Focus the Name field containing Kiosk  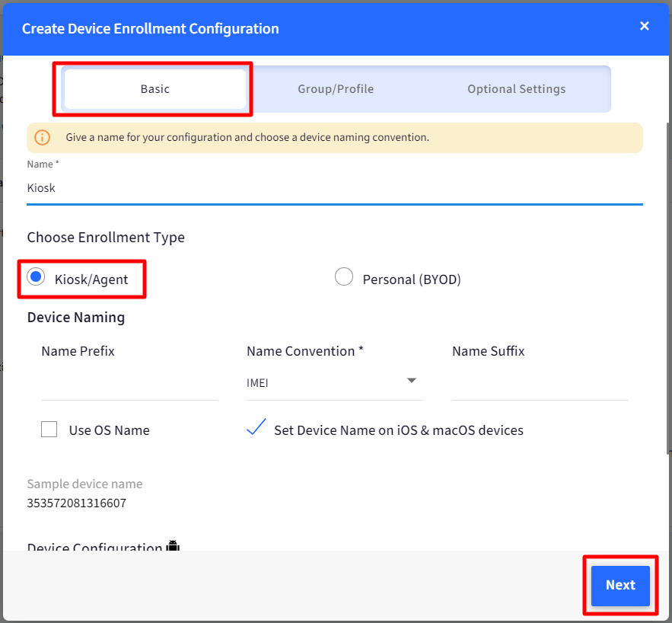click(335, 188)
